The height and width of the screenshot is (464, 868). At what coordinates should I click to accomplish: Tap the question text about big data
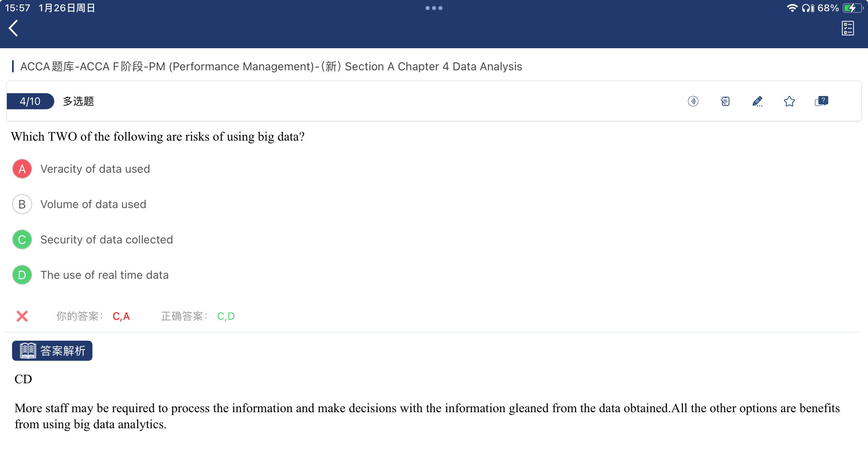pyautogui.click(x=158, y=137)
